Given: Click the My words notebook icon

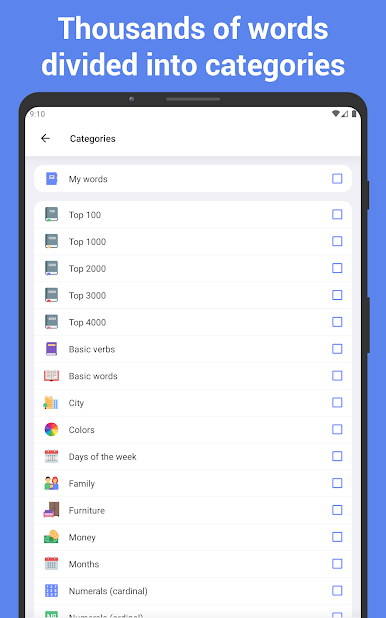Looking at the screenshot, I should coord(51,179).
